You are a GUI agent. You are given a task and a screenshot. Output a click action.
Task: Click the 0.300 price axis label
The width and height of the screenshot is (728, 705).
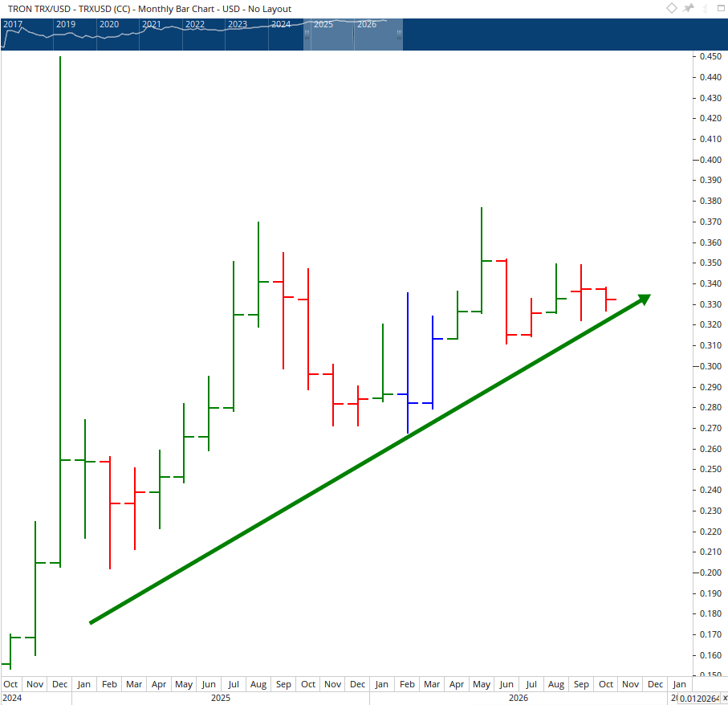pos(710,366)
